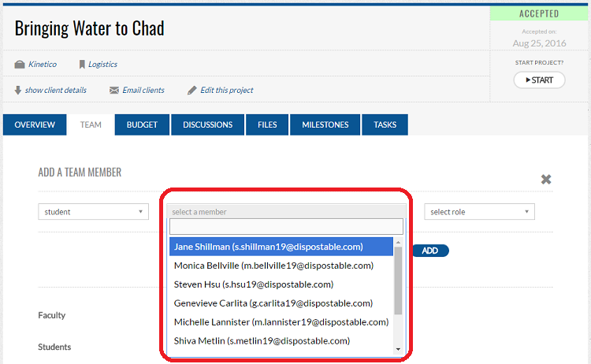The image size is (591, 364).
Task: Collapse the select a member dropdown
Action: tap(287, 212)
